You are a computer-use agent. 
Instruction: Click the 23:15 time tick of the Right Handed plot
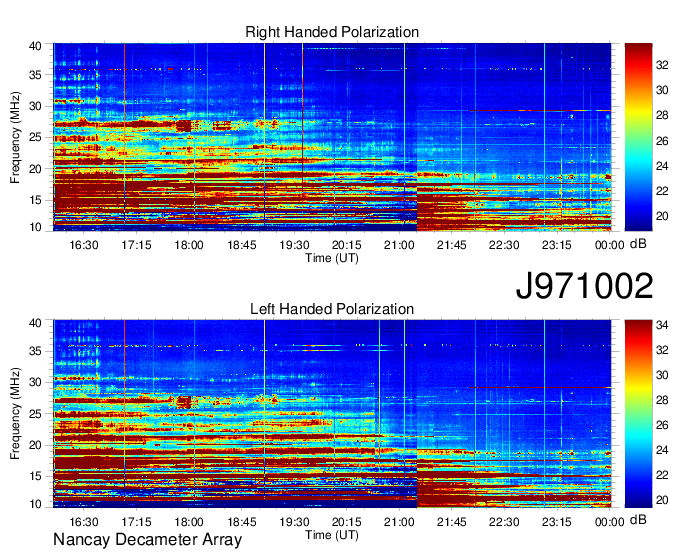click(x=557, y=245)
